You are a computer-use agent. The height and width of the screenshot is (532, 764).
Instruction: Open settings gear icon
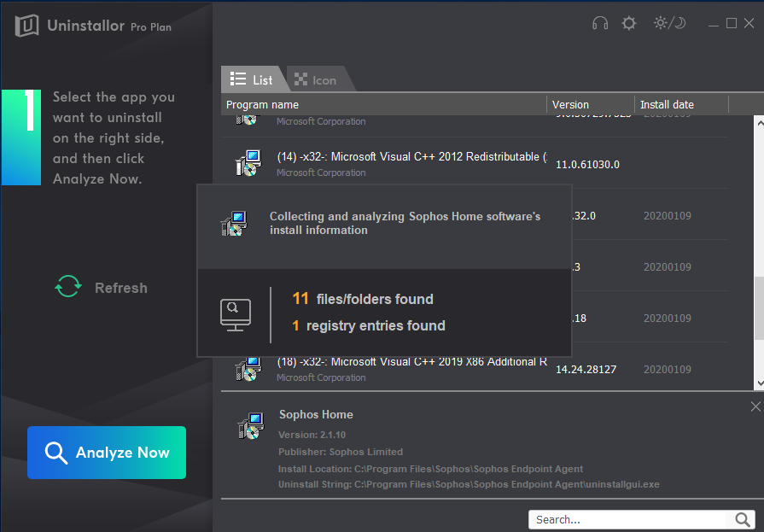click(x=629, y=23)
